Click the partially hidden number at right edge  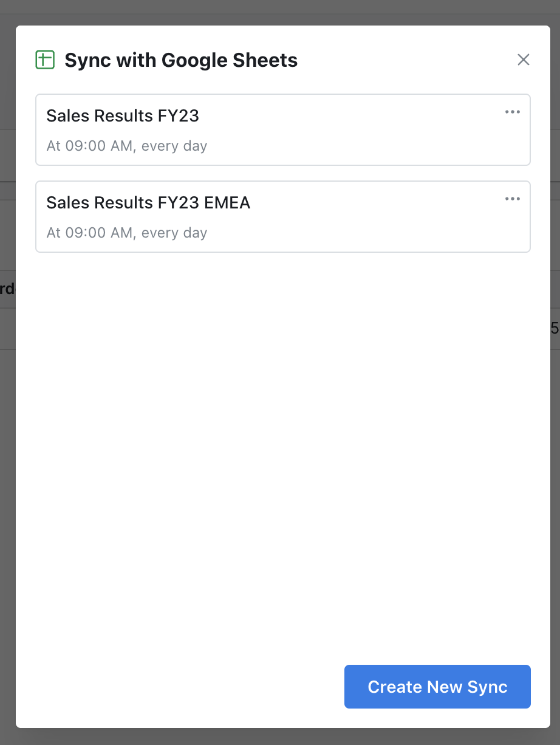(x=555, y=329)
